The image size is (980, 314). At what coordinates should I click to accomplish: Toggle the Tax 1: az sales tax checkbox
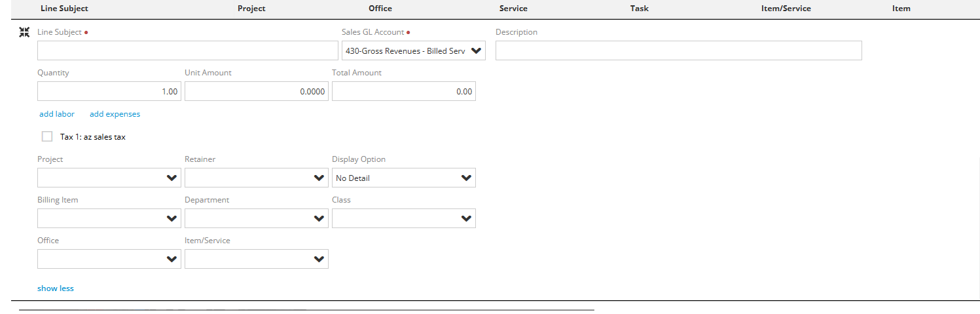[x=47, y=136]
